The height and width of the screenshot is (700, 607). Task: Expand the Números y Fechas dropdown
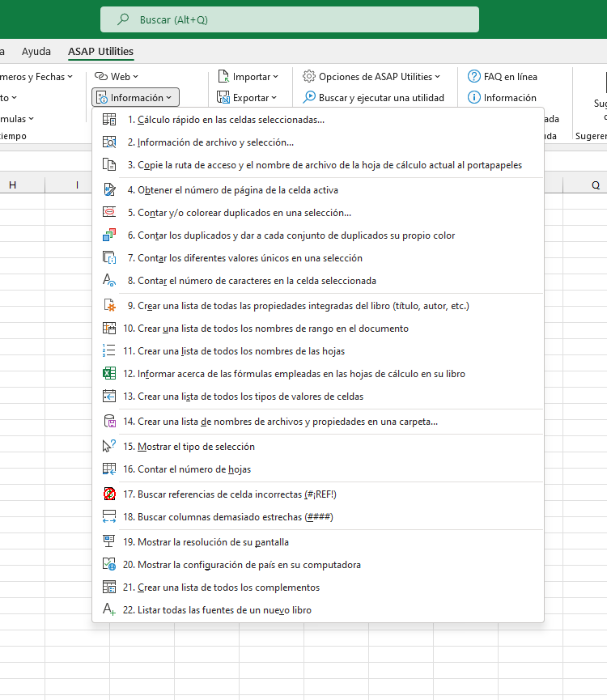pos(36,76)
